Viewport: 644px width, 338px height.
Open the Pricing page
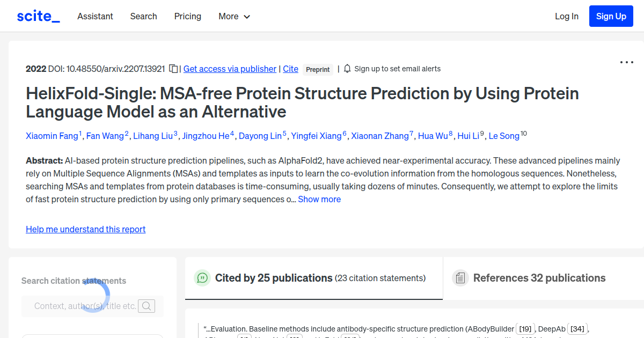coord(187,16)
